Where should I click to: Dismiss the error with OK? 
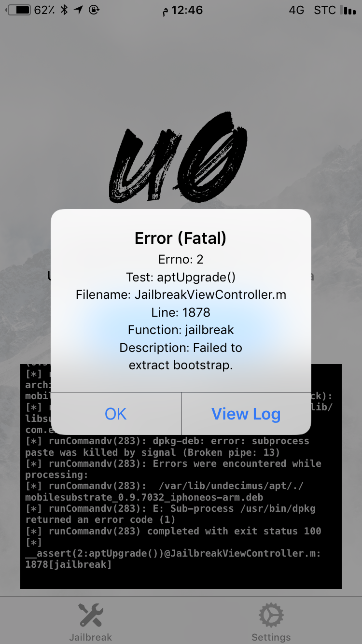(116, 414)
